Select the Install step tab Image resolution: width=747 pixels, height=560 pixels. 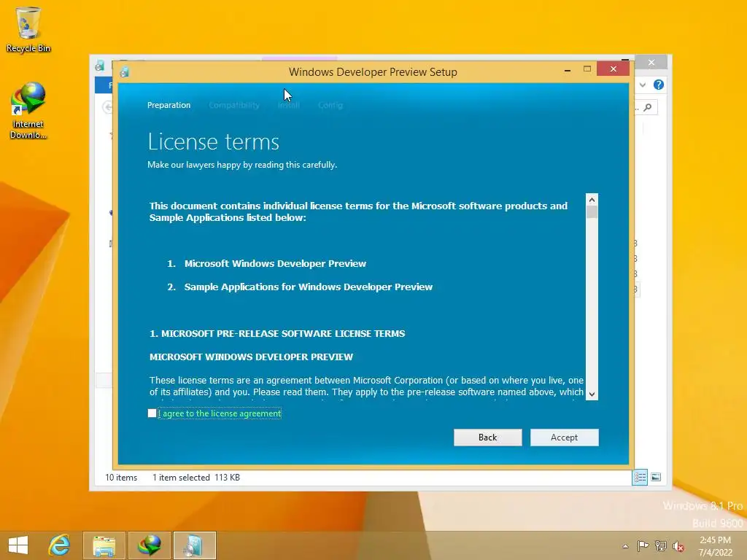(289, 105)
